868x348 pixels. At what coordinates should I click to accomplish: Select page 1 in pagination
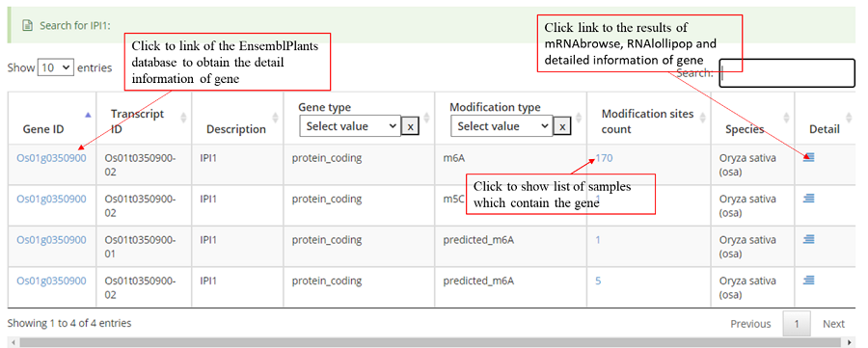pyautogui.click(x=797, y=324)
